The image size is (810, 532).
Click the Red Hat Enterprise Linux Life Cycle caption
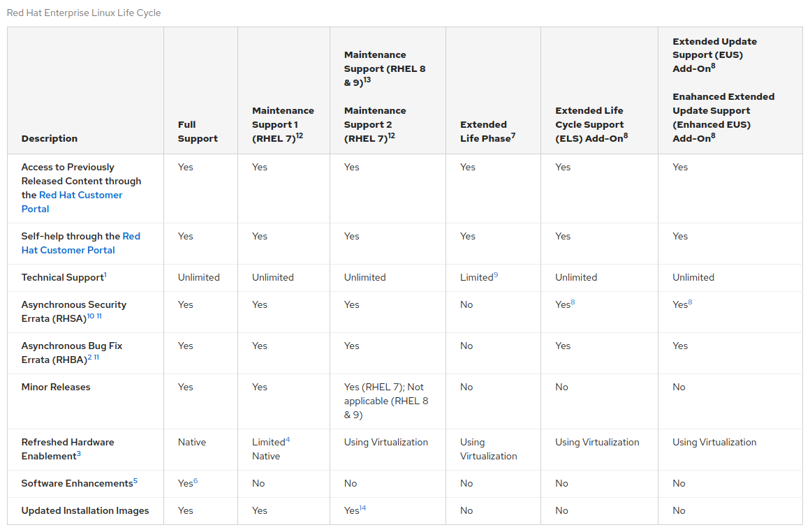(84, 13)
